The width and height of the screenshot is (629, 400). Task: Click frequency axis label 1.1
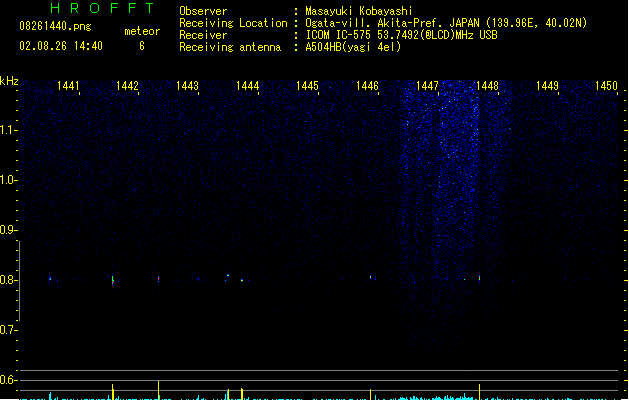(8, 130)
